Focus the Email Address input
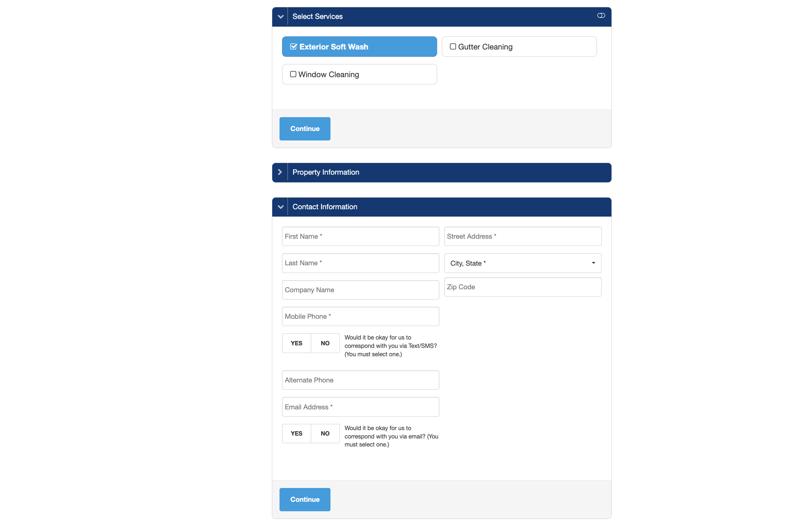Screen dimensions: 812x532 (x=360, y=407)
